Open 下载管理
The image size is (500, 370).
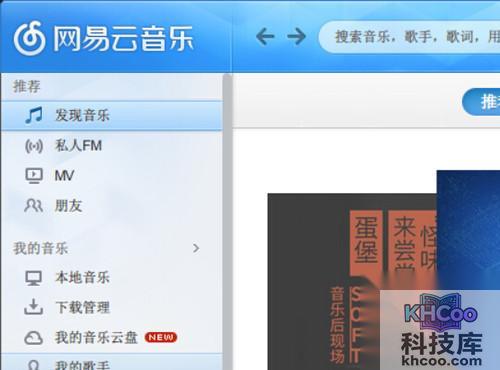click(x=112, y=307)
